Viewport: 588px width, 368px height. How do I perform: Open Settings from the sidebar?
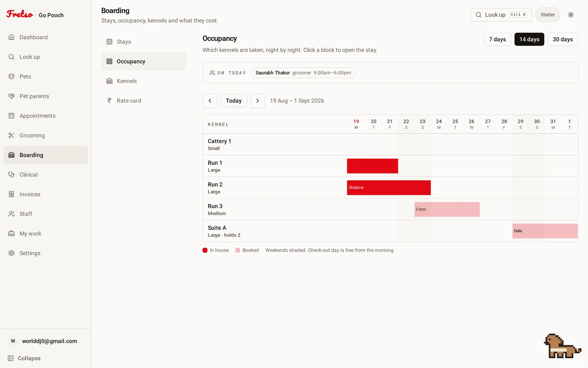click(45, 253)
